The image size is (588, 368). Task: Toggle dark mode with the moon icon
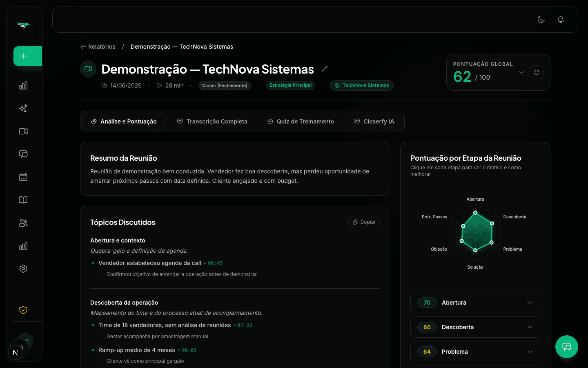pyautogui.click(x=541, y=20)
